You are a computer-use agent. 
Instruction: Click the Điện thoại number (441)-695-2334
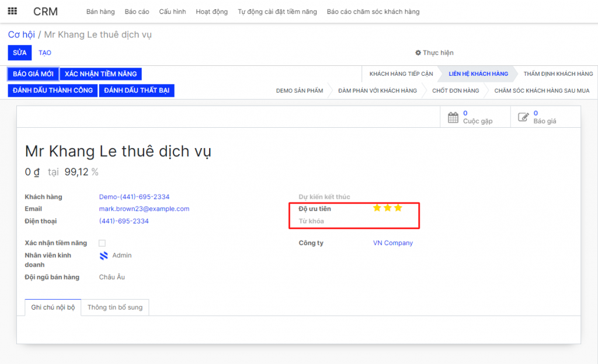pos(124,221)
